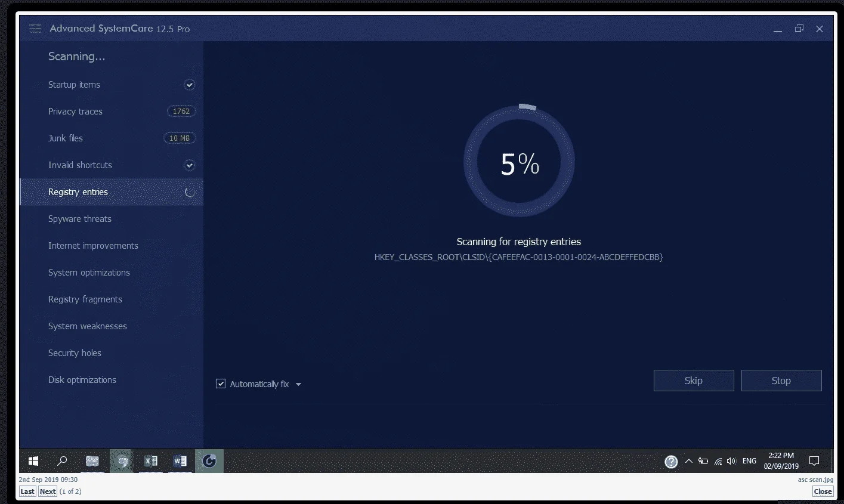Viewport: 844px width, 504px height.
Task: Open the taskbar clock and date
Action: 781,461
